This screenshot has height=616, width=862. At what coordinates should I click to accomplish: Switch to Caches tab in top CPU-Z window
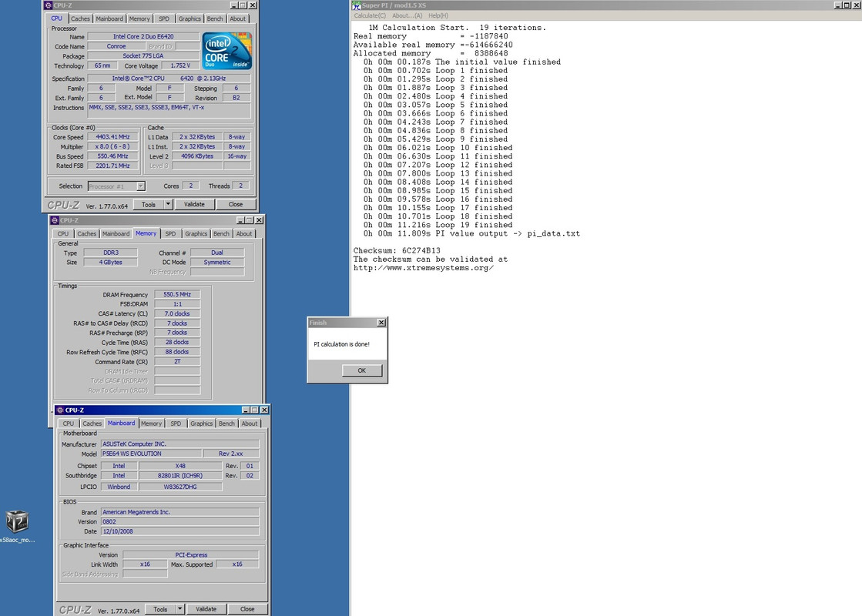80,18
